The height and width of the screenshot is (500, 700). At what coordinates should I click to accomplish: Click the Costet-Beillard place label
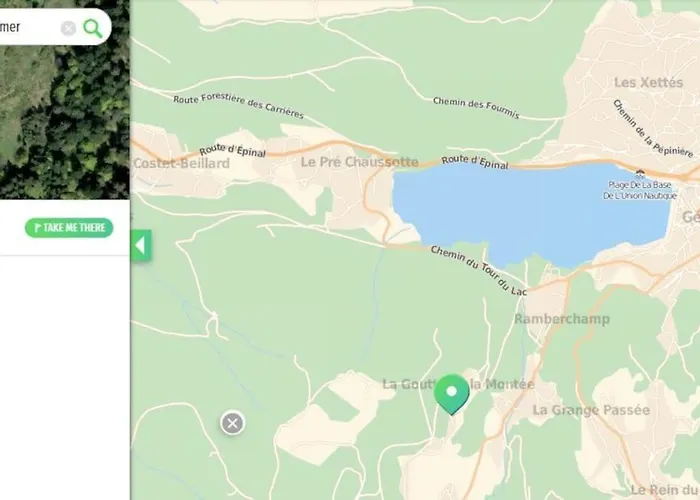point(181,163)
